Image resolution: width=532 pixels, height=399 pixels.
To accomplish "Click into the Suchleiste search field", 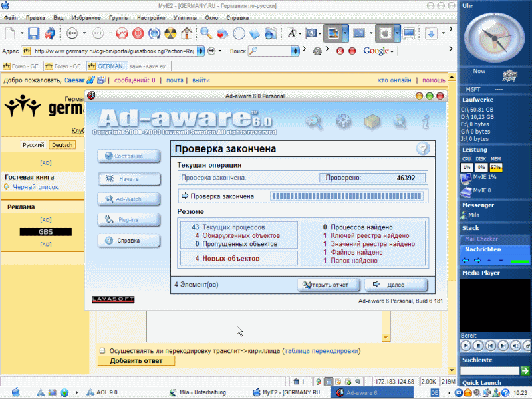I will pyautogui.click(x=489, y=371).
